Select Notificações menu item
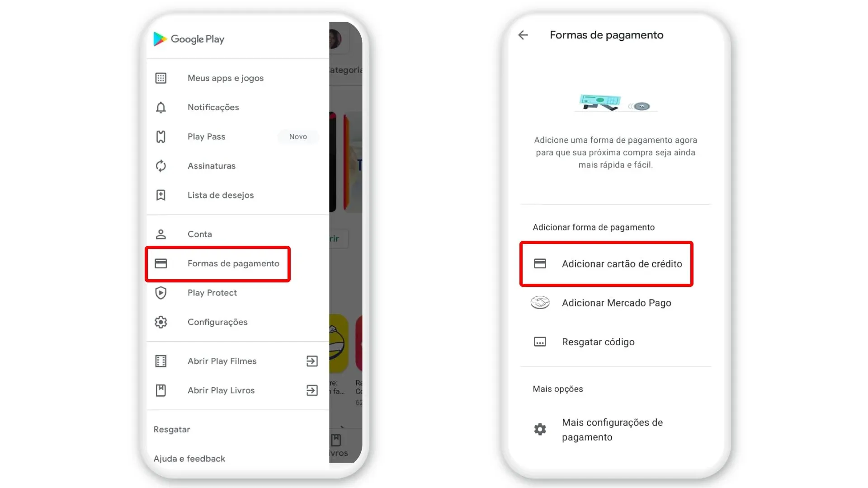The height and width of the screenshot is (488, 868). click(x=213, y=107)
